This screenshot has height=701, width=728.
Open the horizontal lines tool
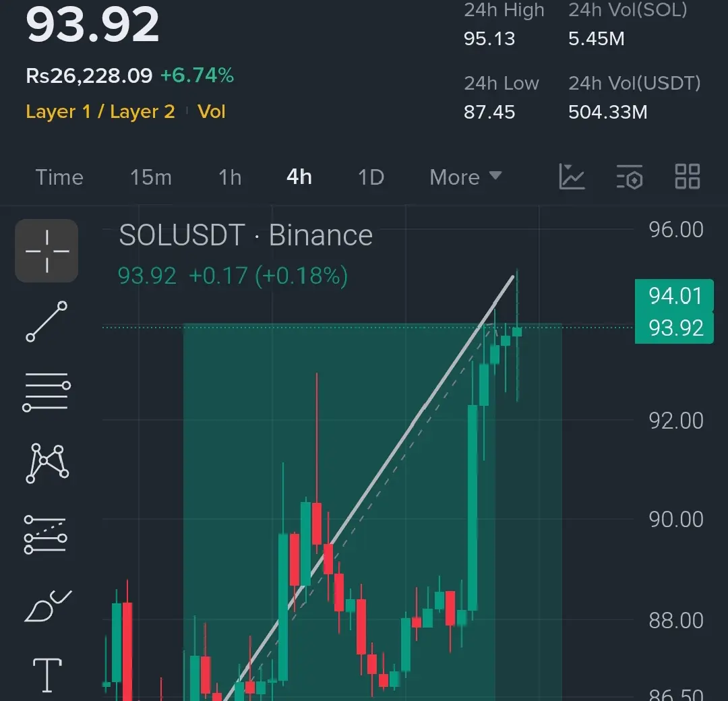coord(47,392)
